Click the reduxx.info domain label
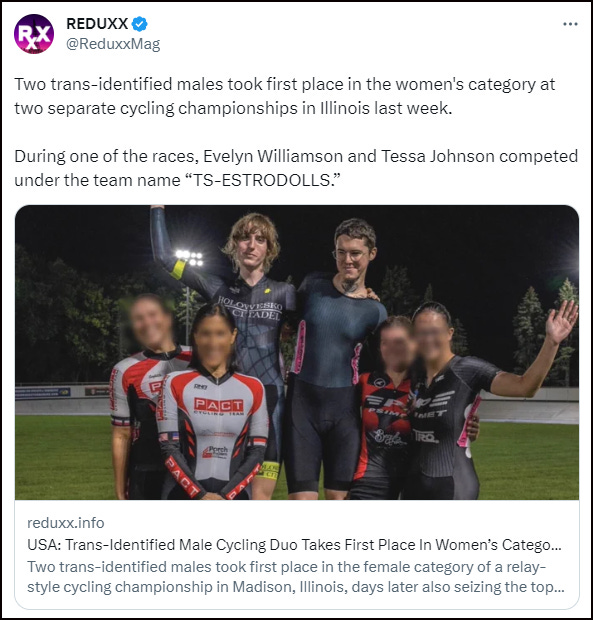 click(x=66, y=523)
